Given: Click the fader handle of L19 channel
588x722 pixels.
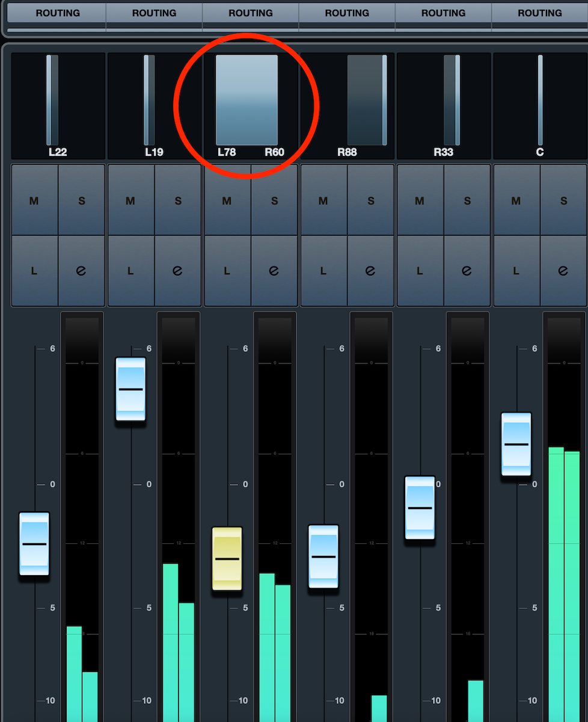Looking at the screenshot, I should pos(130,389).
